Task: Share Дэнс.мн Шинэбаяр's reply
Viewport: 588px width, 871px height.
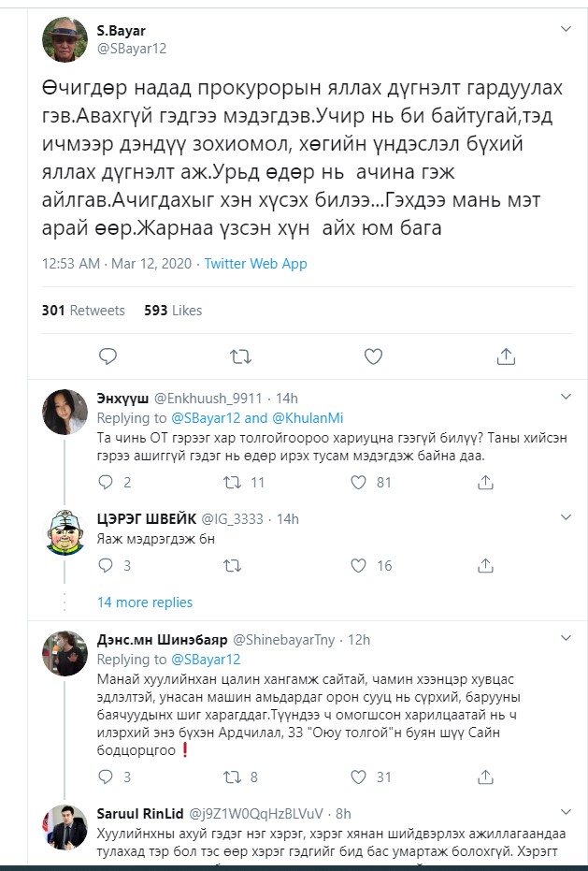Action: (x=484, y=777)
